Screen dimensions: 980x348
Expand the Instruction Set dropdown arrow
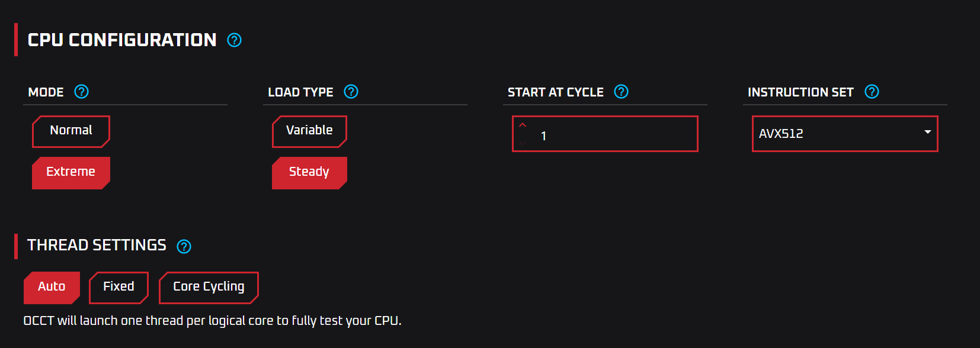[x=928, y=132]
